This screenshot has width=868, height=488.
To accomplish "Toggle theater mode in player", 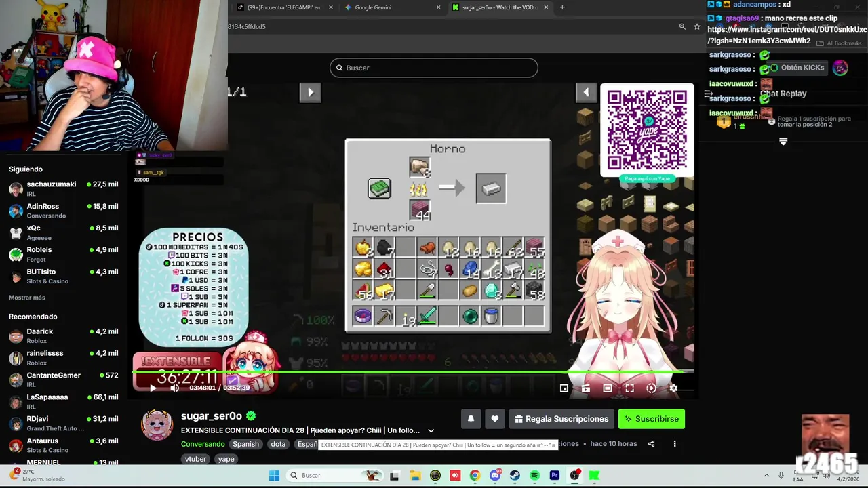I will [x=608, y=388].
